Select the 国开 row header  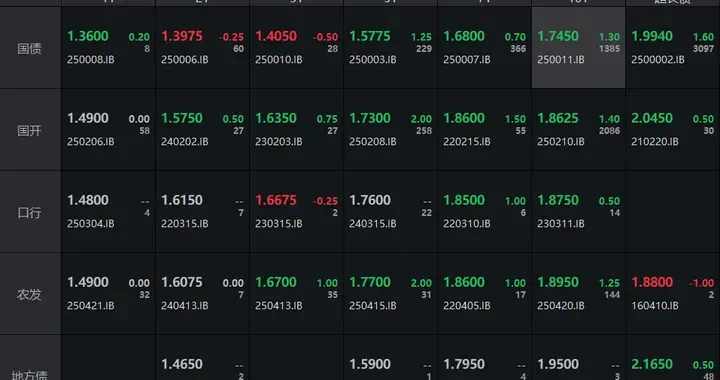(x=30, y=130)
